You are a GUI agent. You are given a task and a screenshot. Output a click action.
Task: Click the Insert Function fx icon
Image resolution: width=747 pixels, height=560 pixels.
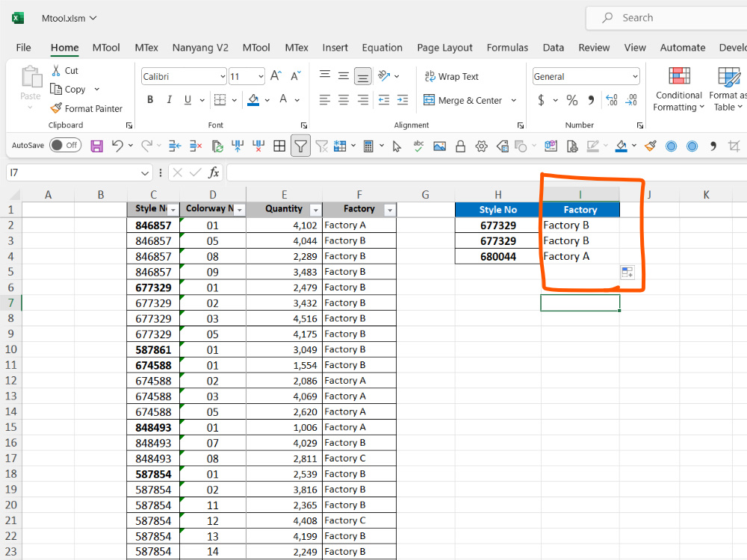pos(214,172)
